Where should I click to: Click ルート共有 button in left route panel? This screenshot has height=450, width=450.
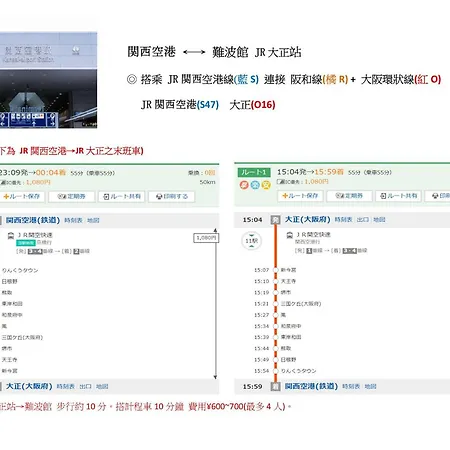pyautogui.click(x=122, y=197)
